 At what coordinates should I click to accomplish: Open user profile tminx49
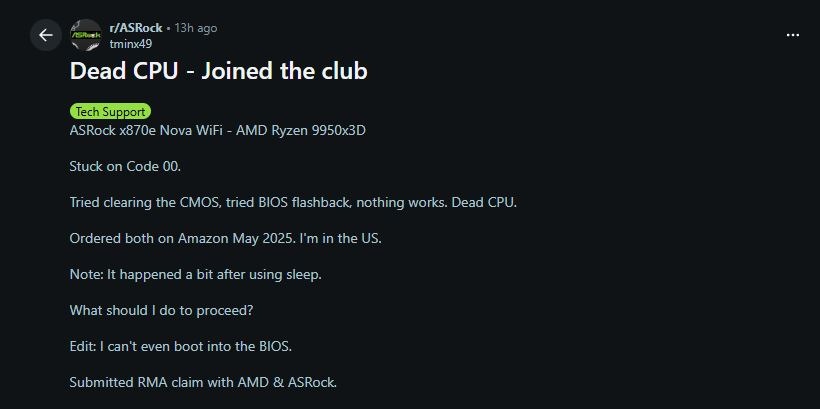130,43
